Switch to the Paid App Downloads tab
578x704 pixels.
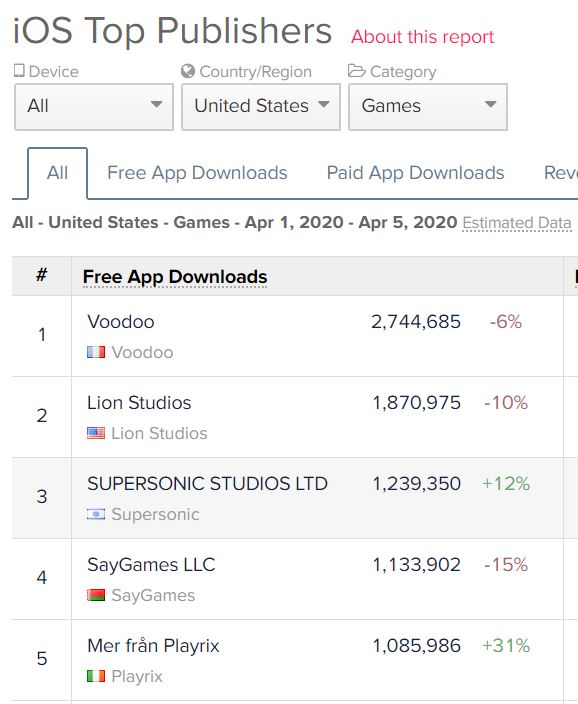click(415, 173)
